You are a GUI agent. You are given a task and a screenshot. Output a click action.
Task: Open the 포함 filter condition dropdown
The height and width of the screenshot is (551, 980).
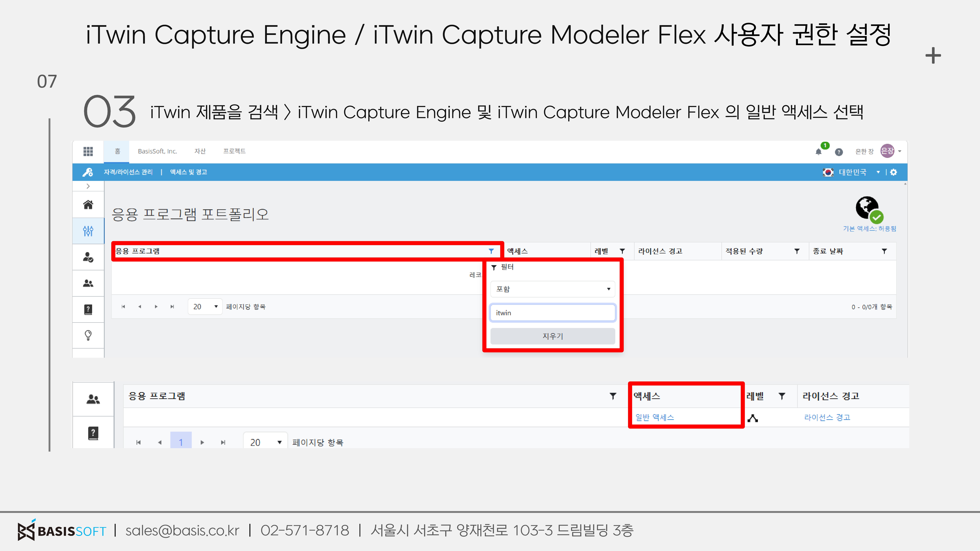coord(552,289)
